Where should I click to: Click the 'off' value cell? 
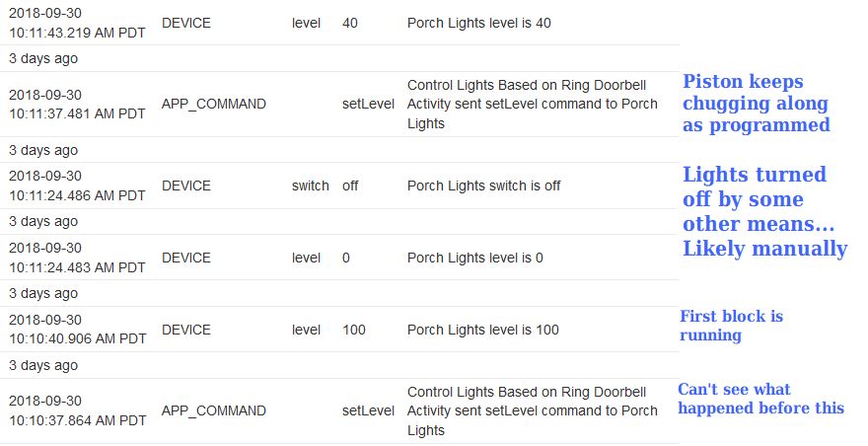(x=350, y=186)
